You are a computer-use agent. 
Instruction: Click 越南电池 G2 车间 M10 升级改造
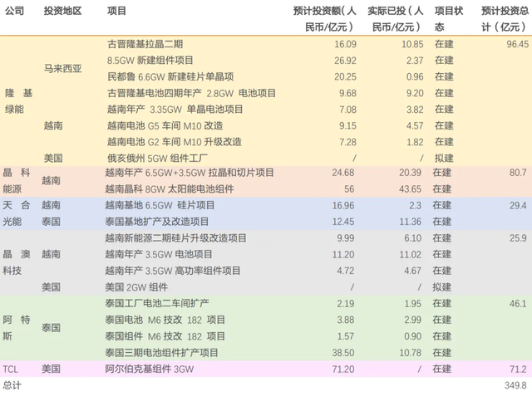[x=175, y=142]
